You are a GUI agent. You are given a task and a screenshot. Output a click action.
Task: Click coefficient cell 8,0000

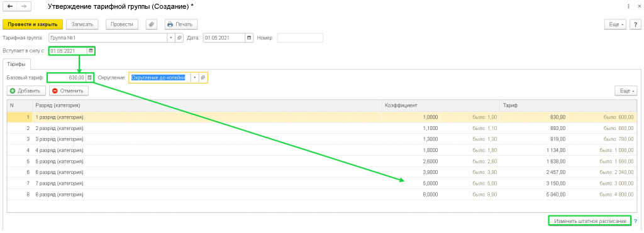[x=412, y=195]
